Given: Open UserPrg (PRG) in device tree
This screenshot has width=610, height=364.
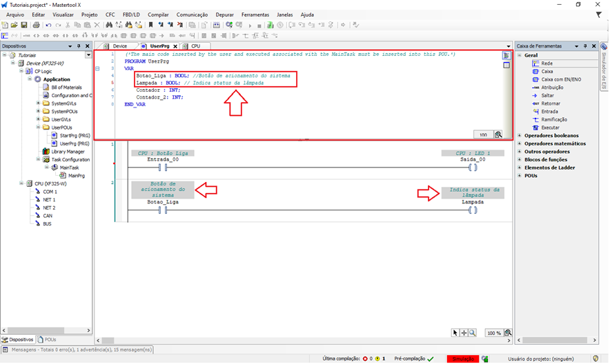Looking at the screenshot, I should pos(74,143).
